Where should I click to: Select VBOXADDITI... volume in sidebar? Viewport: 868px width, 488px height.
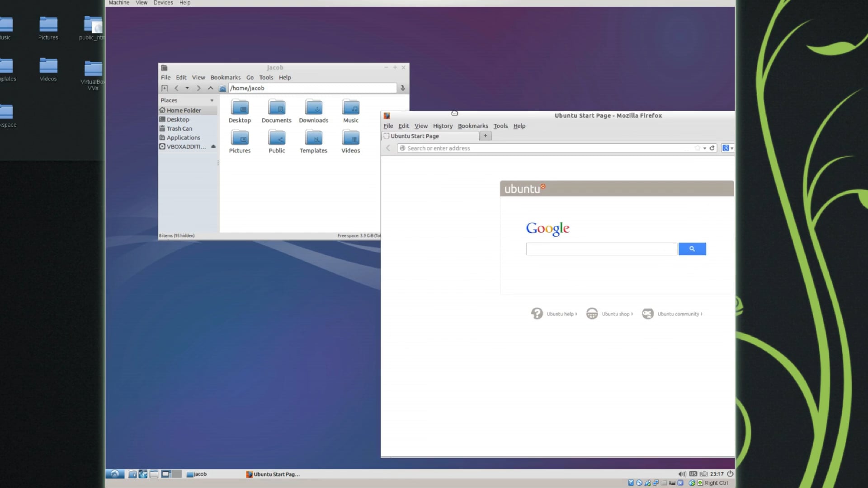pos(183,146)
